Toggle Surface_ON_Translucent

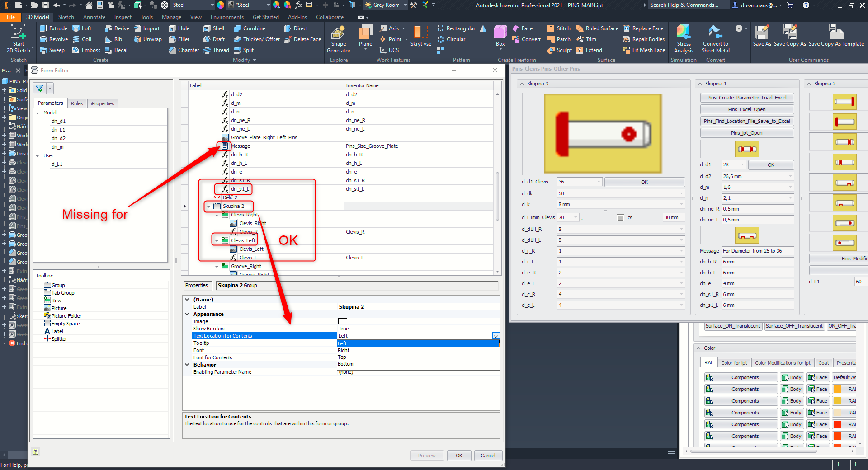click(x=733, y=326)
